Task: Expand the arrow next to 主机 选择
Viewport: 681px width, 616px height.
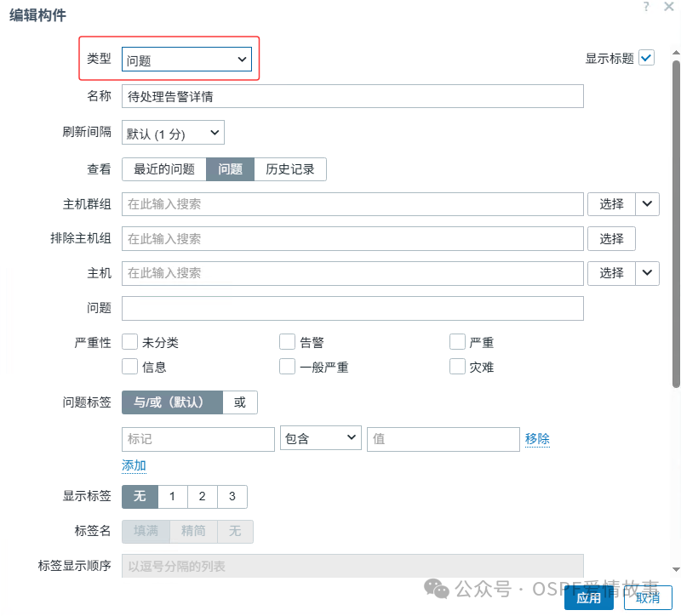Action: [647, 273]
